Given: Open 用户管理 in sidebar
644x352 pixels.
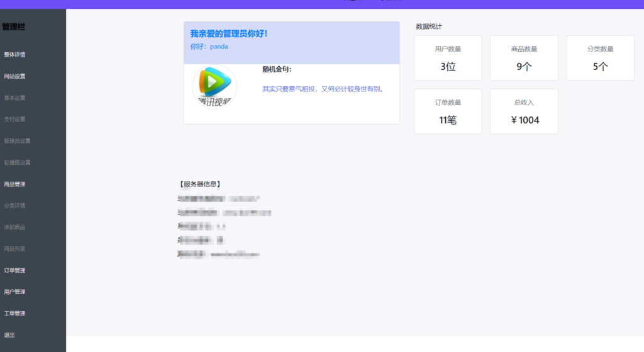Looking at the screenshot, I should [x=15, y=292].
